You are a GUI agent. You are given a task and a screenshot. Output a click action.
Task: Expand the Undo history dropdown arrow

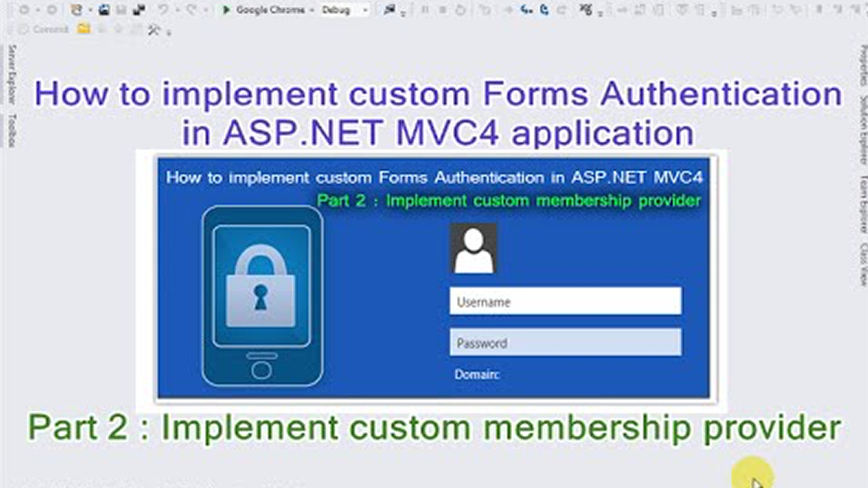coord(177,10)
